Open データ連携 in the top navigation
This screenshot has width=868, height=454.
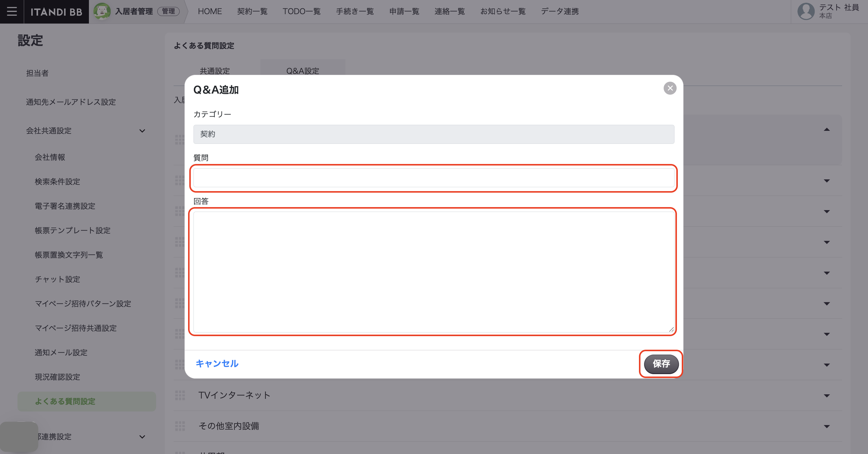(560, 11)
